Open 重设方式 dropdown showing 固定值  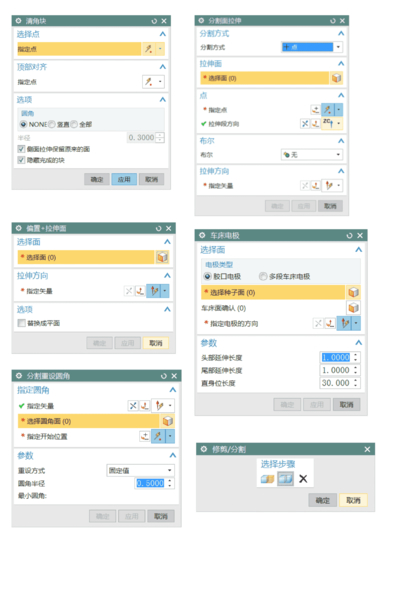pyautogui.click(x=140, y=470)
